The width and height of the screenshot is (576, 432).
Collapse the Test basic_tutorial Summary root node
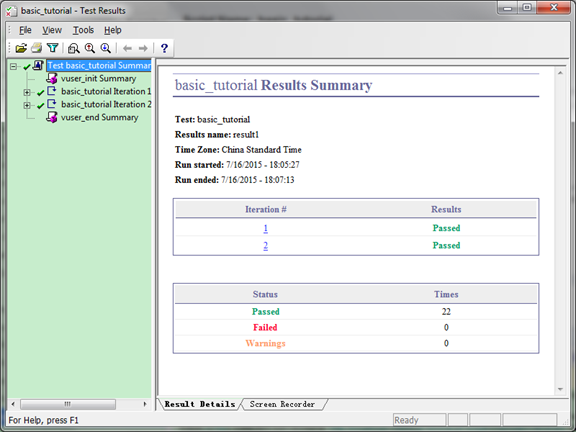[x=14, y=66]
